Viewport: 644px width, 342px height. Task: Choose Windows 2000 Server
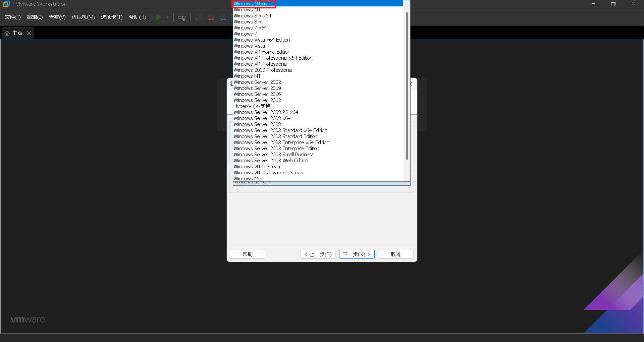tap(318, 167)
